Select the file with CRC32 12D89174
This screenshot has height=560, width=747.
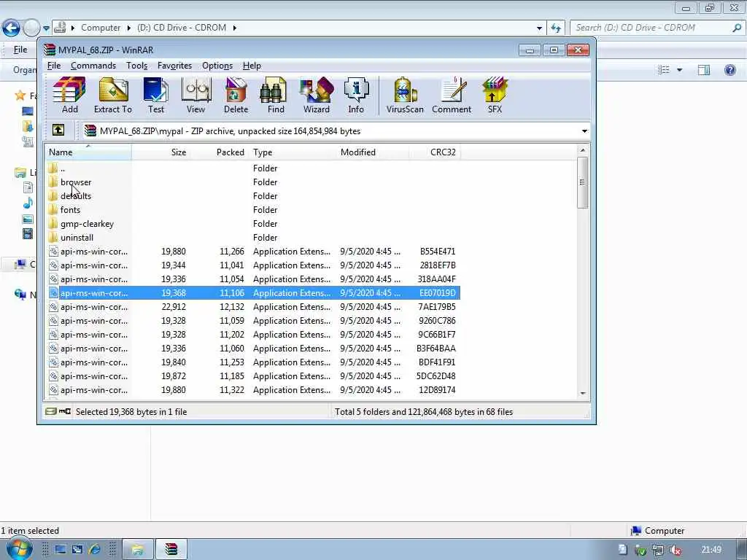click(x=254, y=390)
